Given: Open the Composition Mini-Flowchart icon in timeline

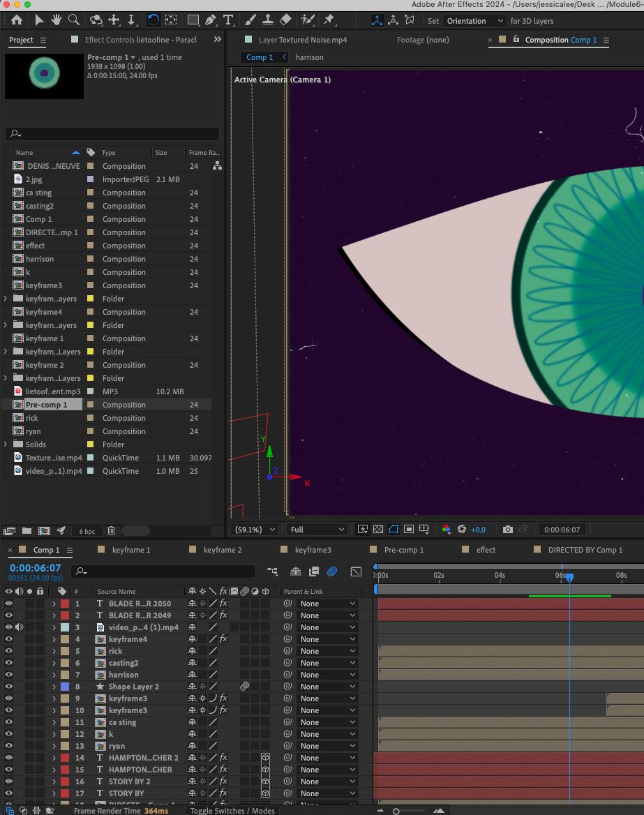Looking at the screenshot, I should tap(272, 571).
